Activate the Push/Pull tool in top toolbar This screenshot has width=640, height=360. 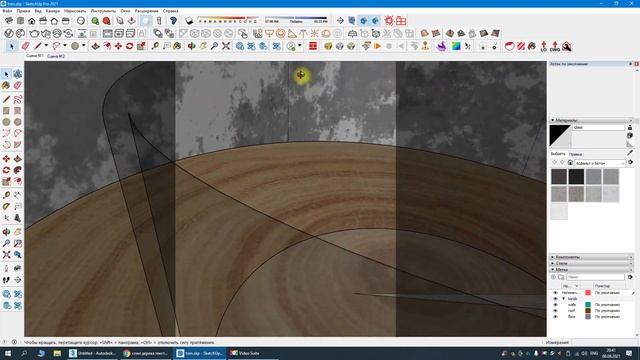tap(95, 46)
